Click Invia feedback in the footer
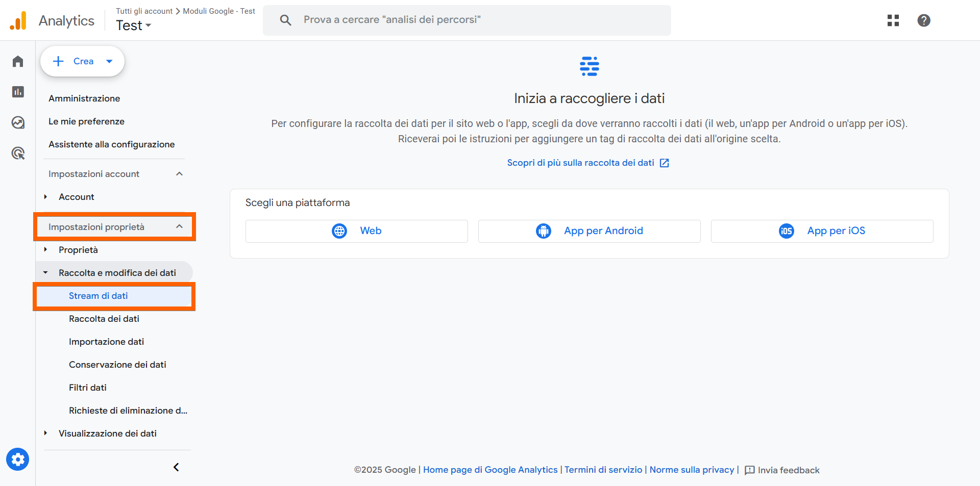This screenshot has height=486, width=980. tap(789, 470)
